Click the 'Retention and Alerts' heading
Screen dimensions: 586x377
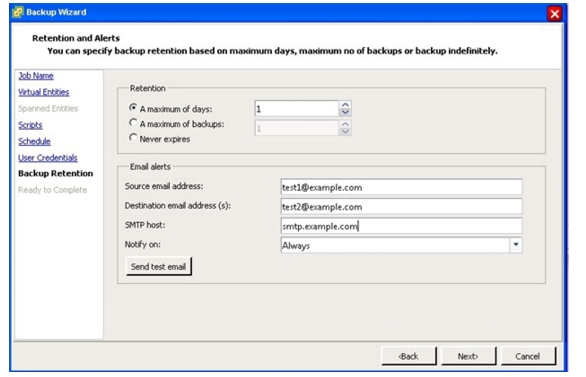[76, 38]
